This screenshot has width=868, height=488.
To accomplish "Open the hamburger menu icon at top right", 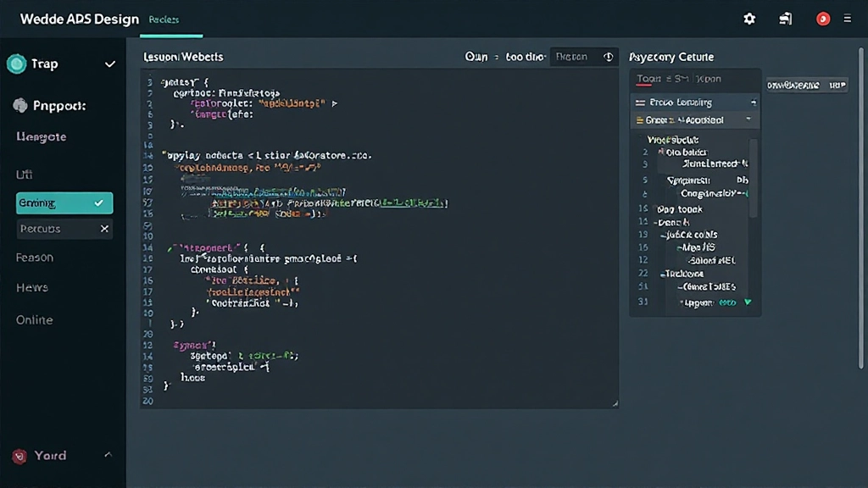I will point(847,18).
